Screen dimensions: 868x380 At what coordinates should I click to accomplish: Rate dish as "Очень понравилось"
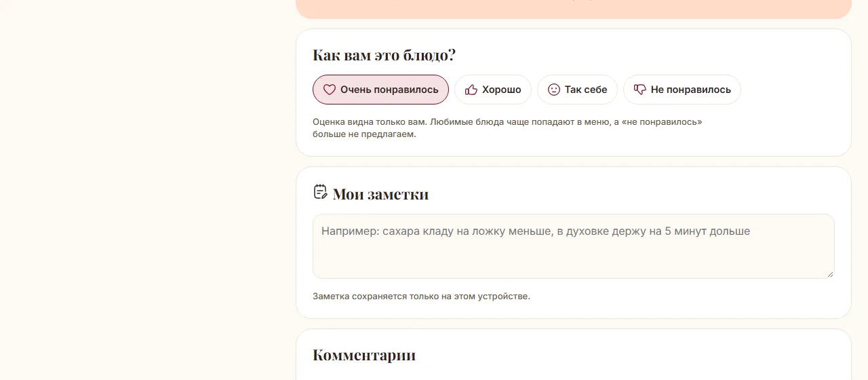[x=380, y=90]
